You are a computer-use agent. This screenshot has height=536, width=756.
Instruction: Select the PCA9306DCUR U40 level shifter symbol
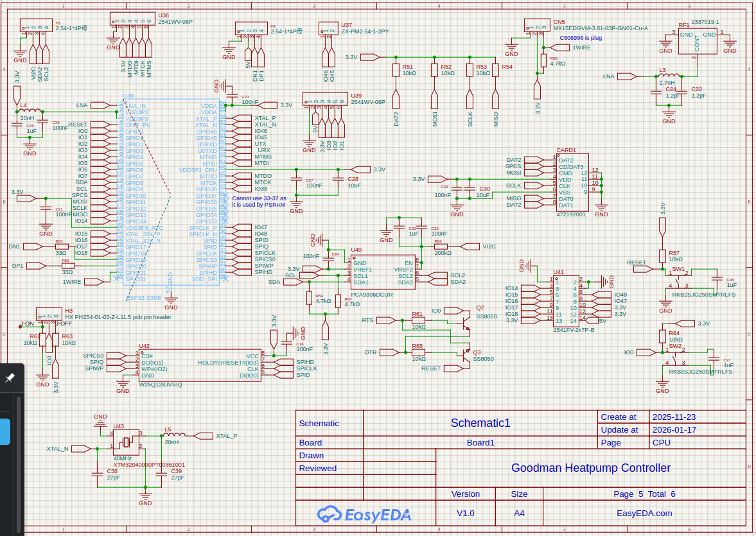(x=382, y=273)
